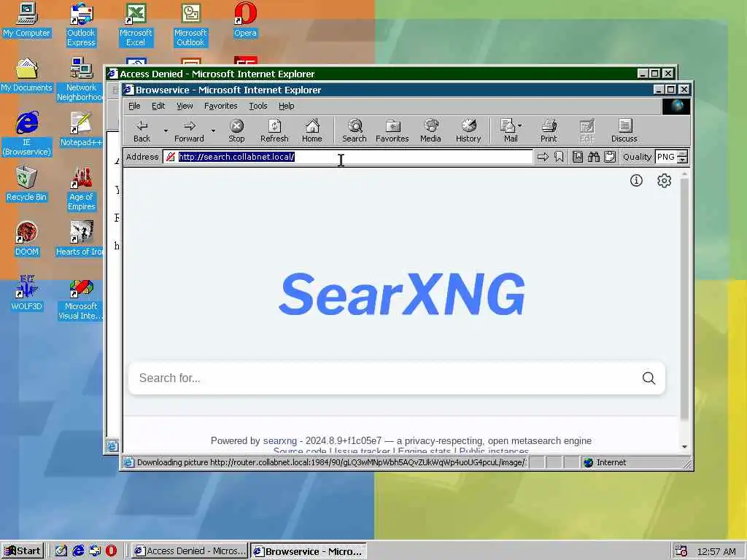The width and height of the screenshot is (747, 560).
Task: Click the page vertical scrollbar thumb
Action: (x=684, y=298)
